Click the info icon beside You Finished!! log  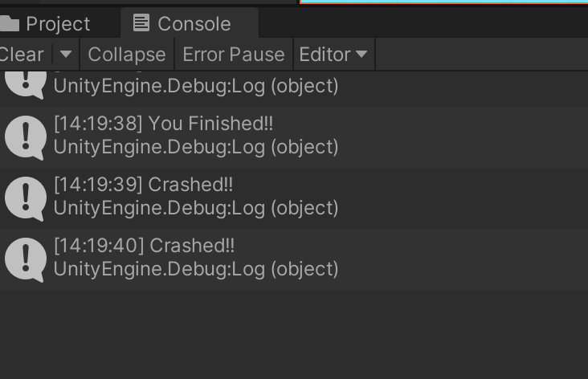coord(26,137)
